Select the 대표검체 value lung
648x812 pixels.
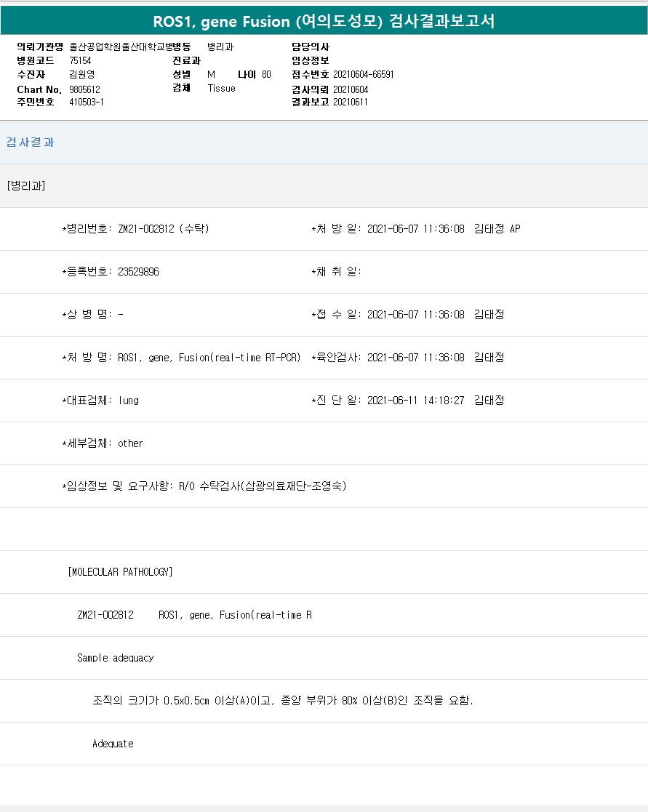click(x=128, y=401)
